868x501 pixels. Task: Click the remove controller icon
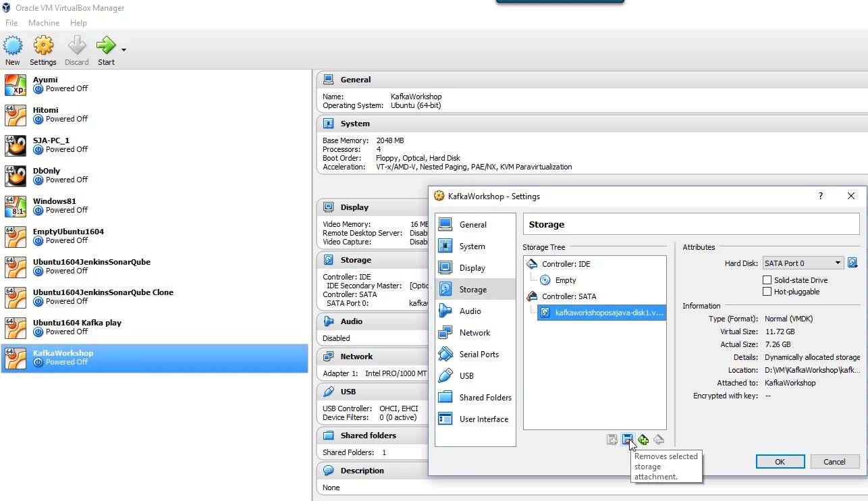click(x=659, y=440)
